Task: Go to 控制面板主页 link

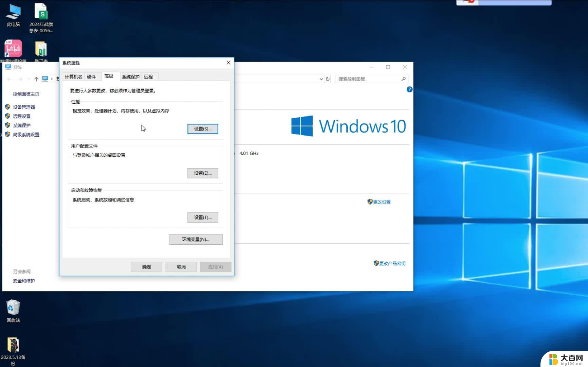Action: coord(26,94)
